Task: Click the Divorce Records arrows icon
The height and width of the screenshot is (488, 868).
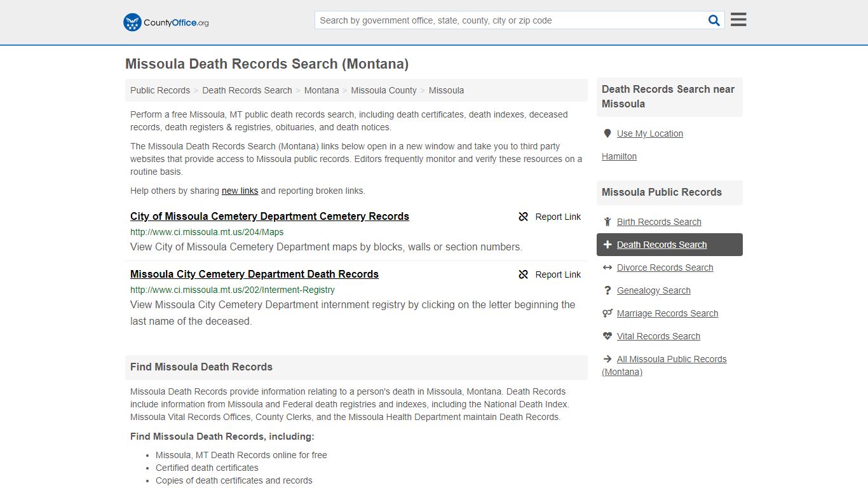Action: (x=607, y=268)
